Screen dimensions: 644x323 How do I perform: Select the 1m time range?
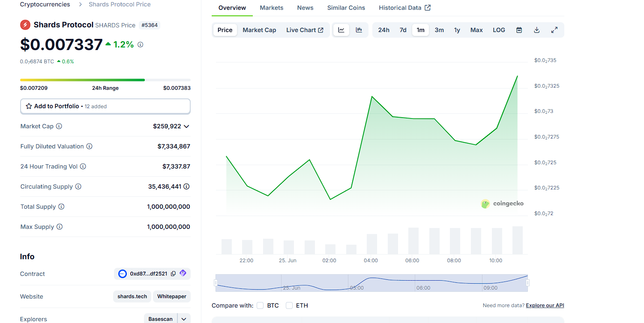click(x=420, y=30)
